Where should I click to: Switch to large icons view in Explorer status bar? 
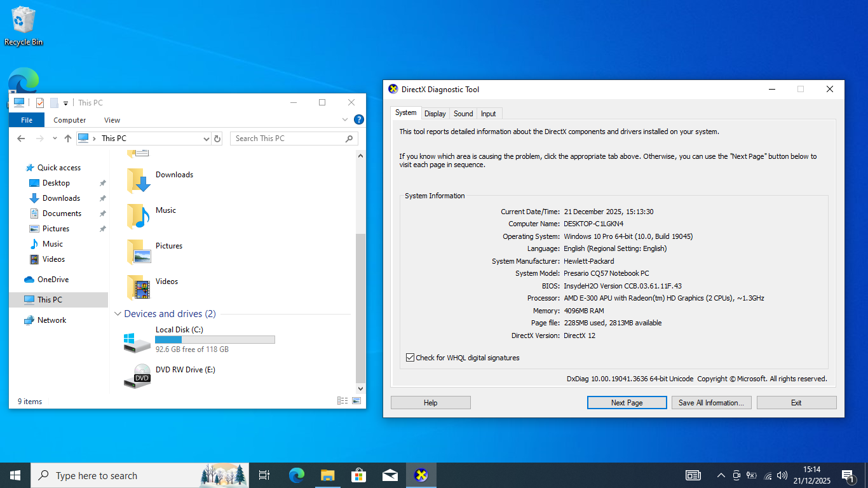point(356,401)
